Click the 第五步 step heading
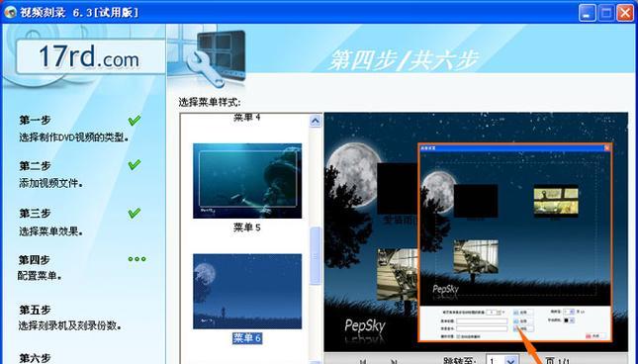This screenshot has height=364, width=638. [x=35, y=310]
